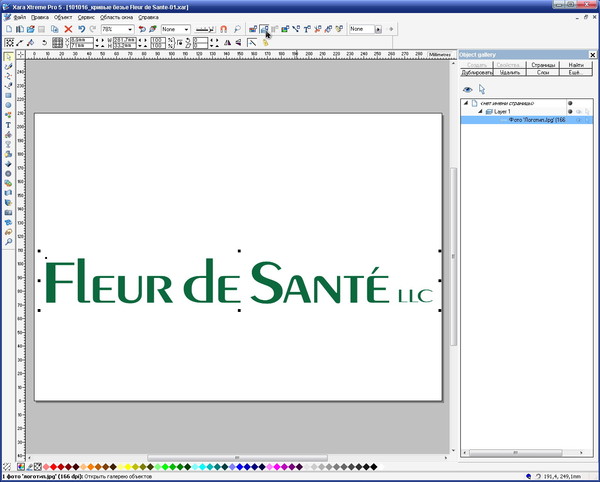
Task: Click the Найти button in Object gallery
Action: click(576, 65)
